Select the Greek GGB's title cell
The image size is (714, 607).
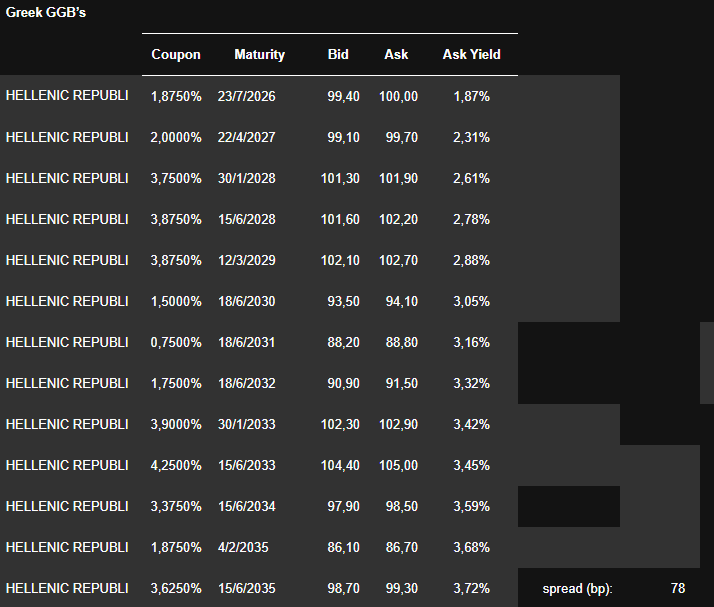[46, 15]
